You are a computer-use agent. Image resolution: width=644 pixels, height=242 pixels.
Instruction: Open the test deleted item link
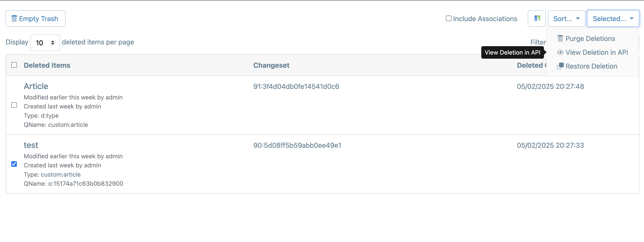[31, 145]
